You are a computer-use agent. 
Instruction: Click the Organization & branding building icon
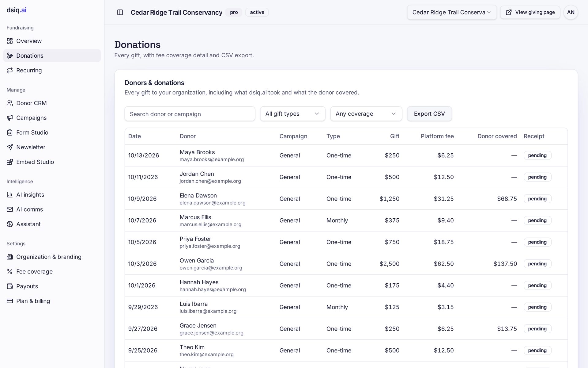(10, 257)
